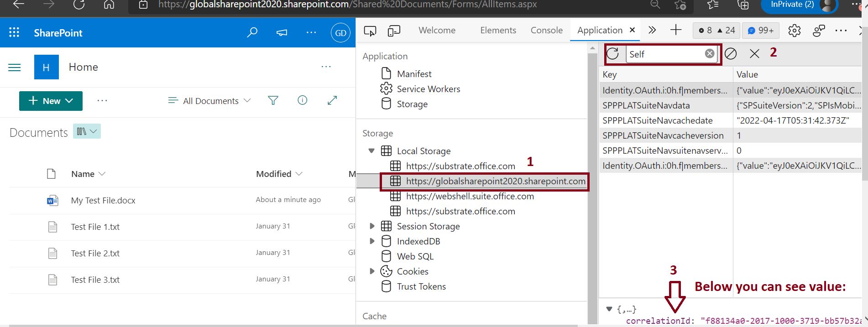The height and width of the screenshot is (327, 868).
Task: Click the 99+ issues counter badge
Action: click(x=760, y=31)
